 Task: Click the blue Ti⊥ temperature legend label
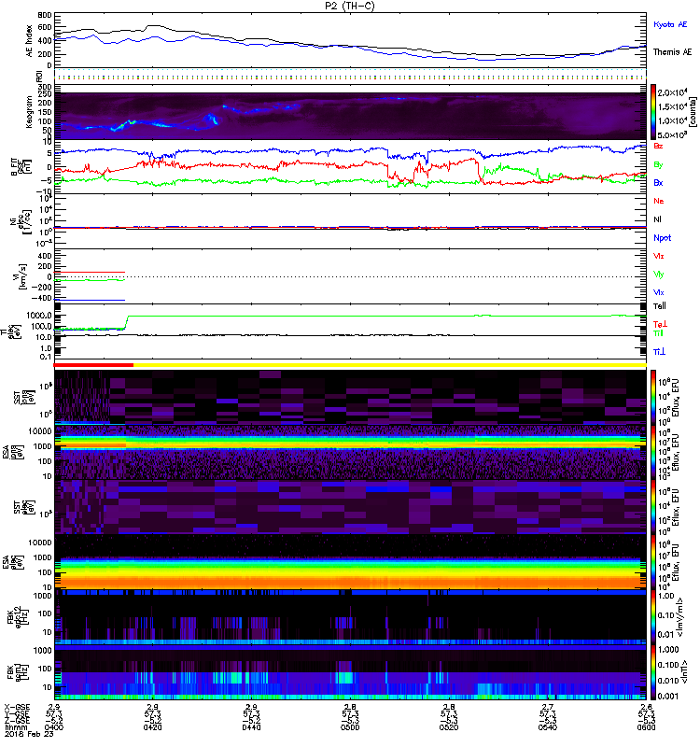pos(659,352)
